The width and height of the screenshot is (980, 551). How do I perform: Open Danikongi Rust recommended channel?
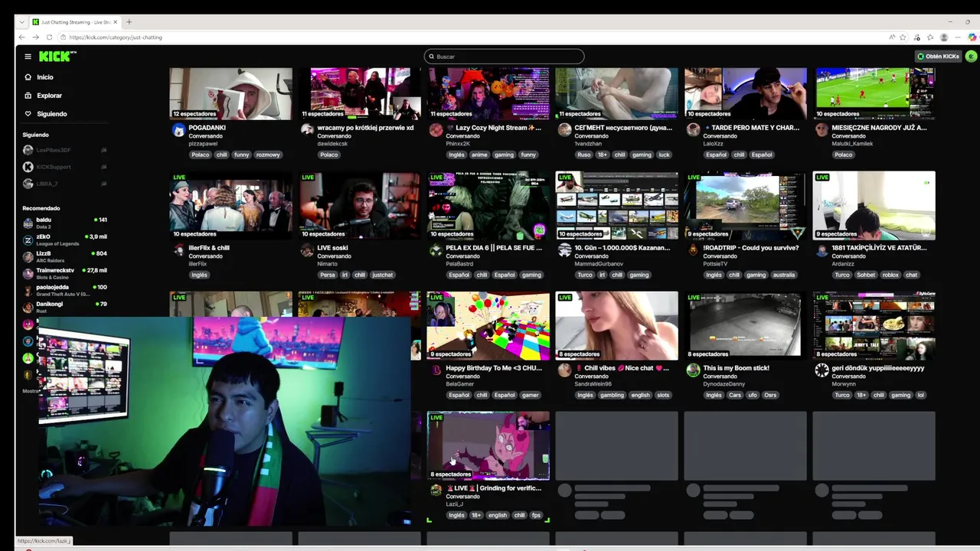click(x=65, y=307)
